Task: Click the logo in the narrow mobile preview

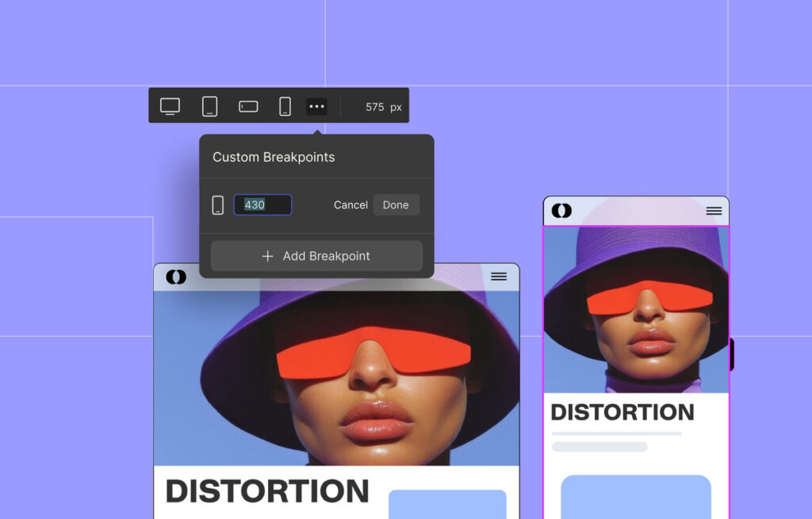Action: click(x=561, y=211)
